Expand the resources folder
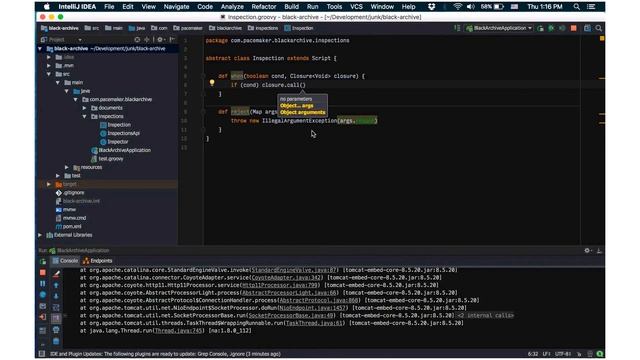Image resolution: width=640 pixels, height=360 pixels. click(x=67, y=167)
